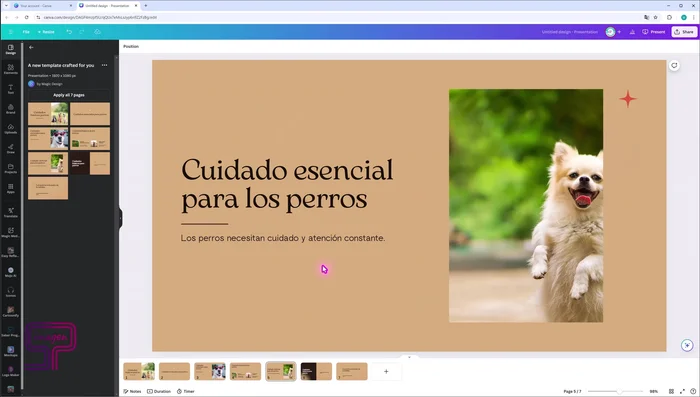Image resolution: width=700 pixels, height=397 pixels.
Task: Select page 7 thumbnail in the filmstrip
Action: point(352,372)
